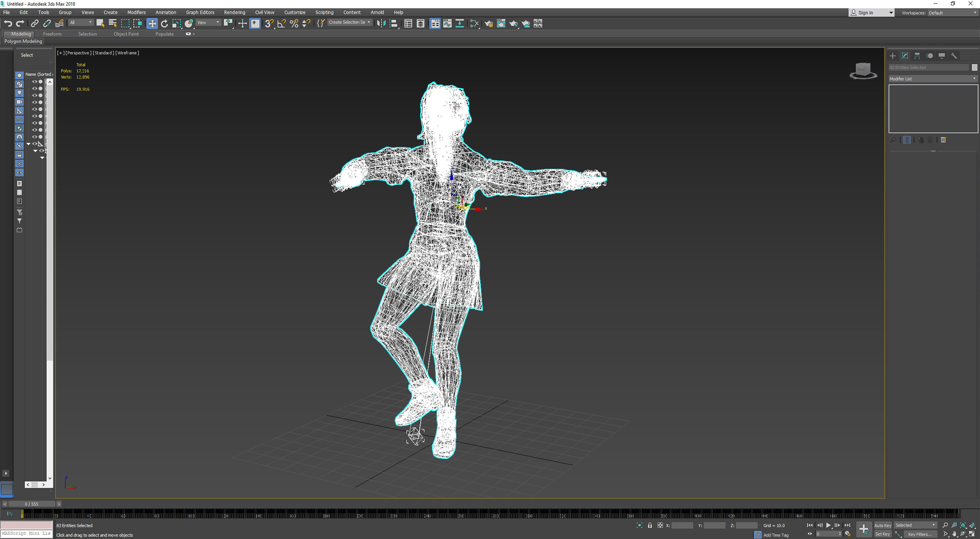
Task: Open the 'Selected' key filter dropdown
Action: point(915,525)
